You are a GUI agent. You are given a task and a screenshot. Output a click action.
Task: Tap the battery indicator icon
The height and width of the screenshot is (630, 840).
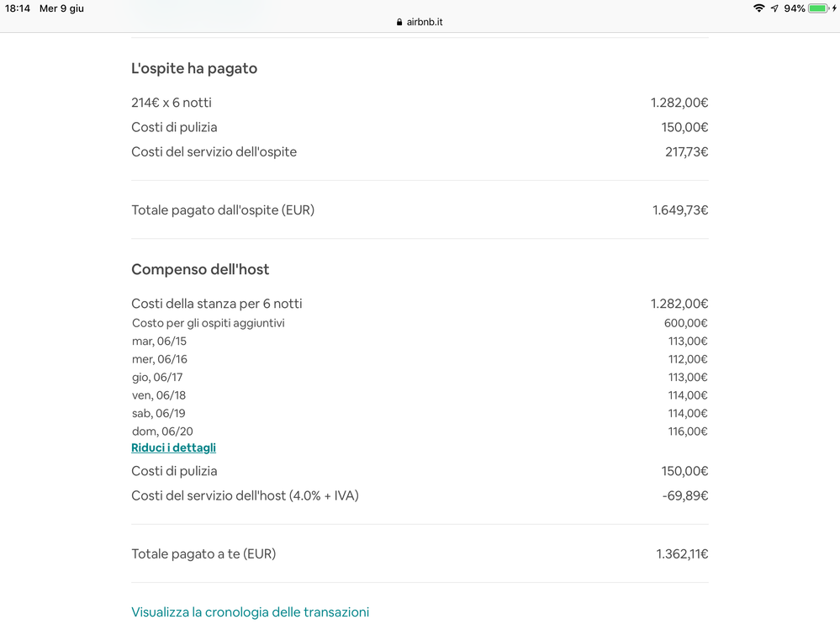click(x=818, y=8)
